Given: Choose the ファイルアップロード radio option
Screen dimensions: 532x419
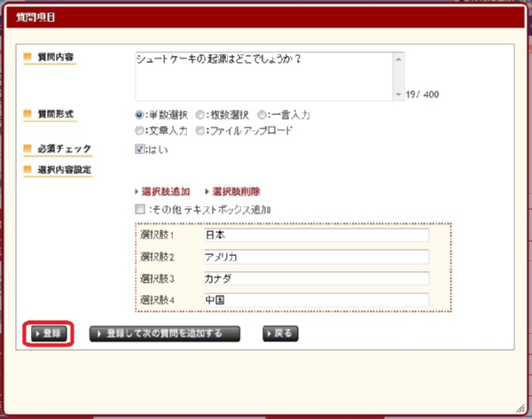Looking at the screenshot, I should [201, 130].
